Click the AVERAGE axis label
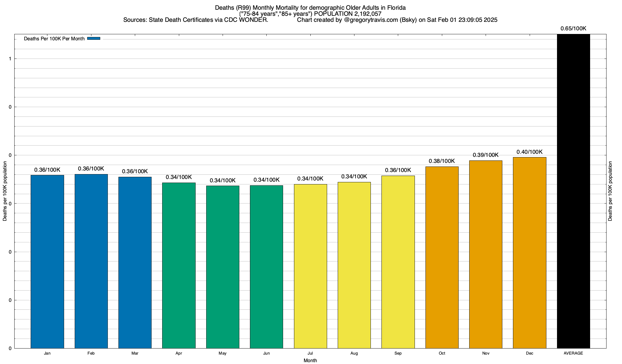Screen dimensions: 622x364 [573, 353]
